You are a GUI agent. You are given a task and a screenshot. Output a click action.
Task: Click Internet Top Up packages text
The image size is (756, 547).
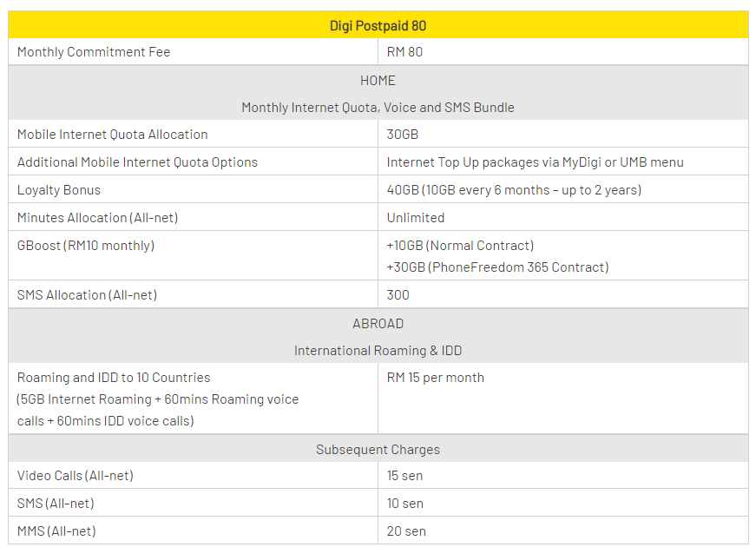535,162
